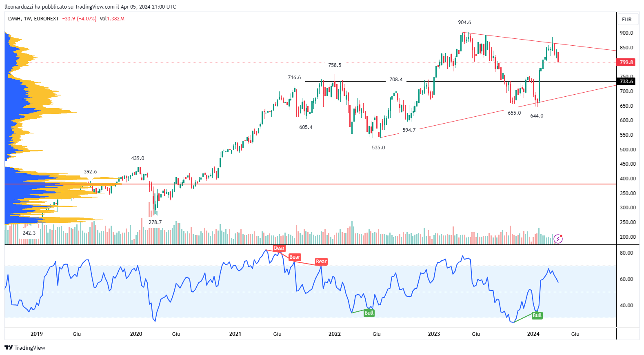
Task: Click the 758.5 price label
Action: [335, 65]
